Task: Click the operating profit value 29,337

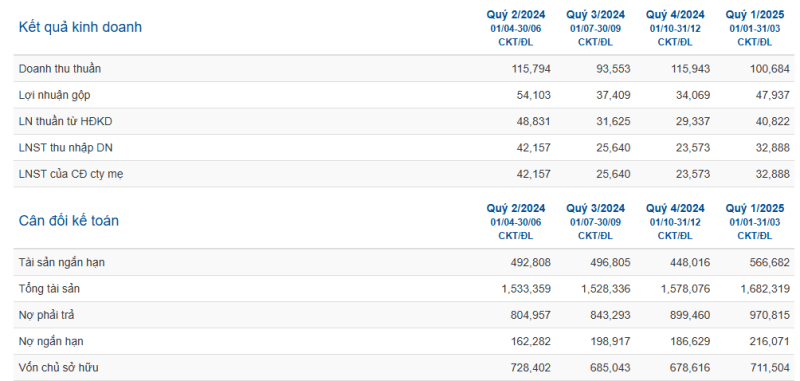Action: pos(693,122)
